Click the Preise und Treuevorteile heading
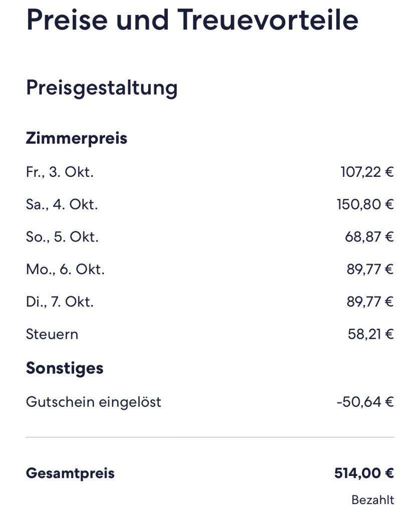The image size is (420, 513). [x=192, y=21]
